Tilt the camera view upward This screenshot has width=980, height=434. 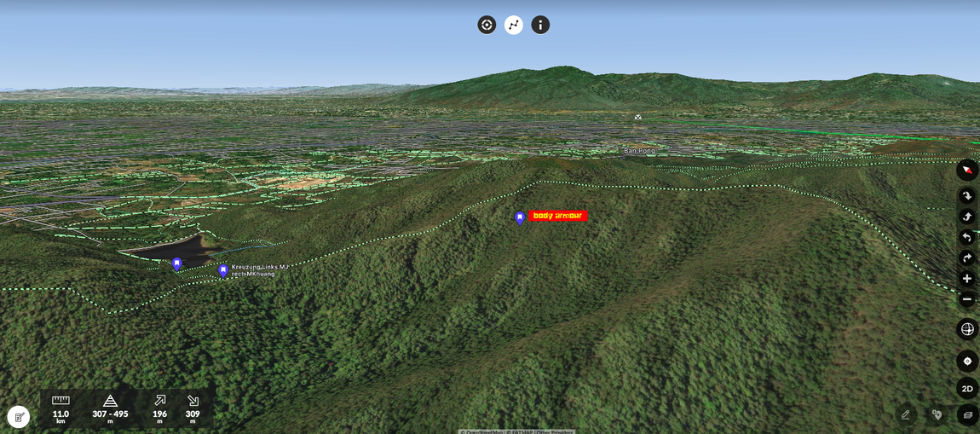click(x=966, y=217)
